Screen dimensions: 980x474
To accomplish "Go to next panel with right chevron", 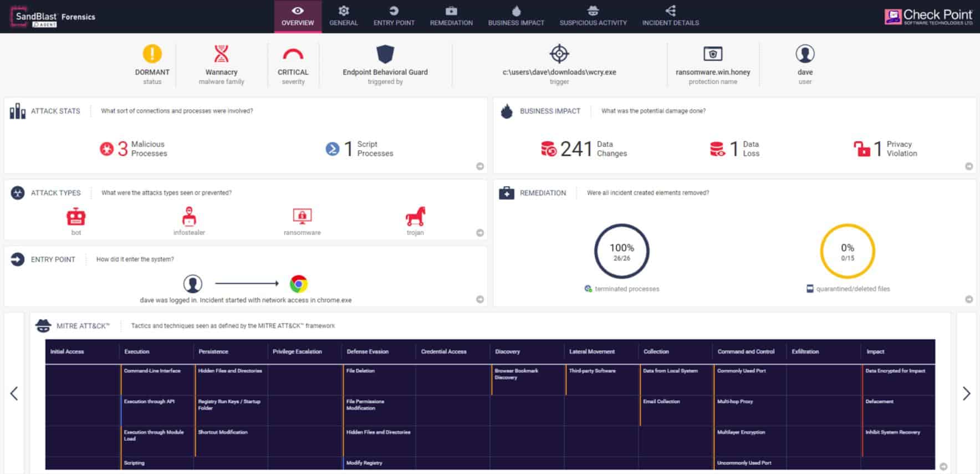I will pyautogui.click(x=967, y=394).
